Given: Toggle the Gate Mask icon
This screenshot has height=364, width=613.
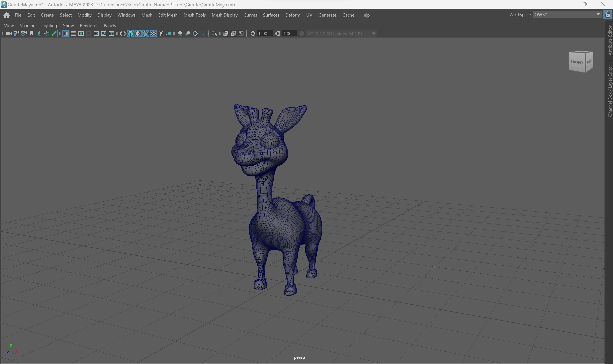Looking at the screenshot, I should [x=89, y=34].
